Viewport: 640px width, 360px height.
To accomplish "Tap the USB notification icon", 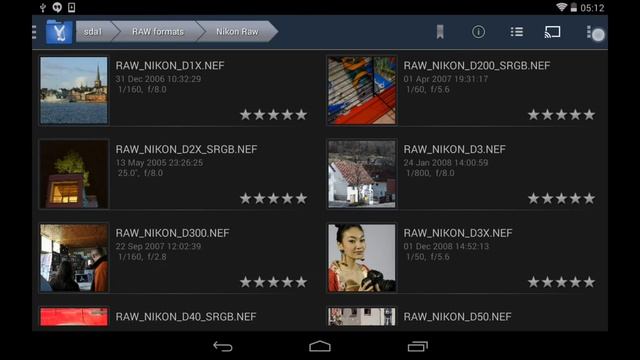I will click(x=42, y=7).
